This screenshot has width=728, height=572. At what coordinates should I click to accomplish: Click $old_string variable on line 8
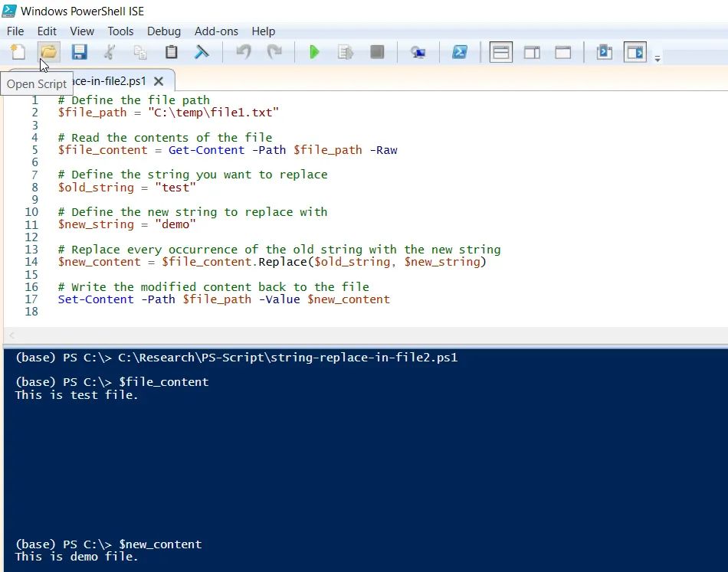(96, 188)
